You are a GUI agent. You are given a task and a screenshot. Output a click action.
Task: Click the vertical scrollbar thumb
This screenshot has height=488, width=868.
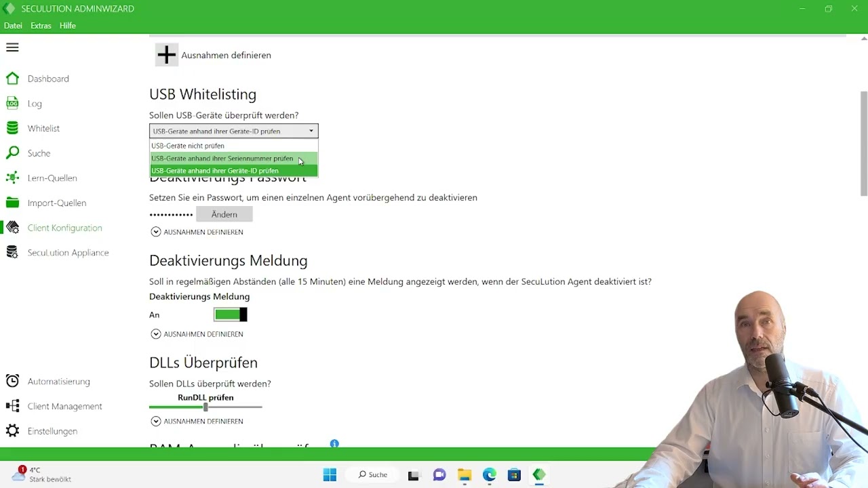coord(863,142)
